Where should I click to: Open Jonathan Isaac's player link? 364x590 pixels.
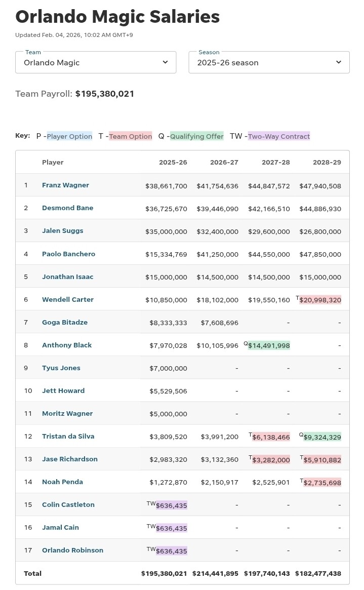coord(67,277)
